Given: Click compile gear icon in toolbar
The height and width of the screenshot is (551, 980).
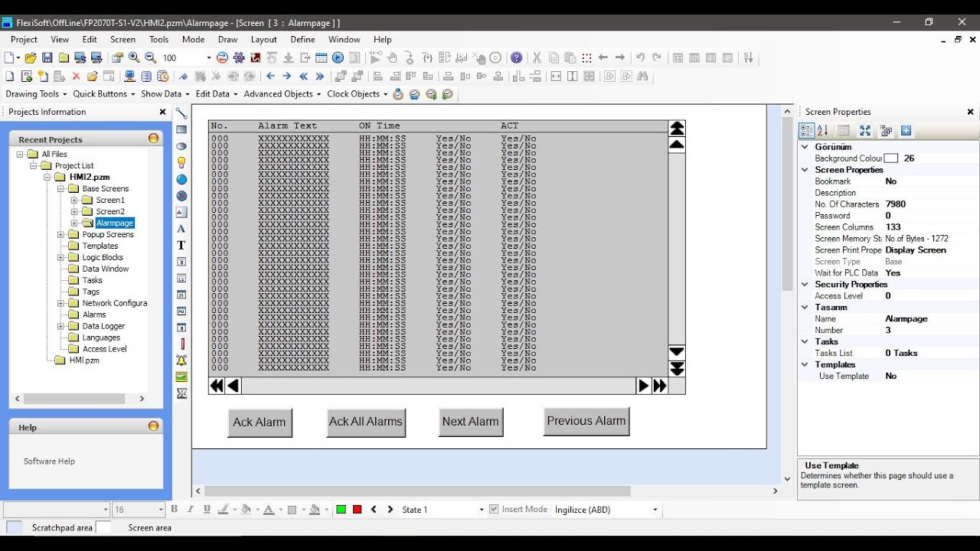Looking at the screenshot, I should click(x=239, y=57).
